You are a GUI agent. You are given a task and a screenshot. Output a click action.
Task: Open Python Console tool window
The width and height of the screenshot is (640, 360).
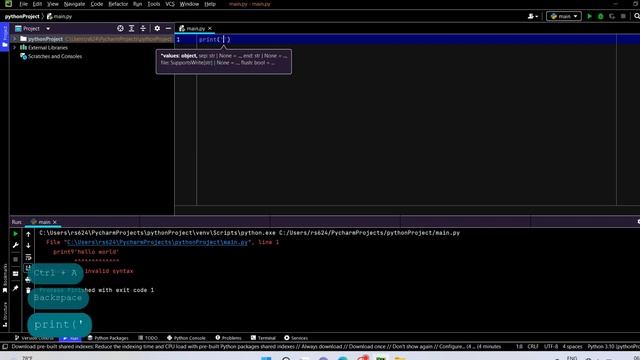[186, 338]
